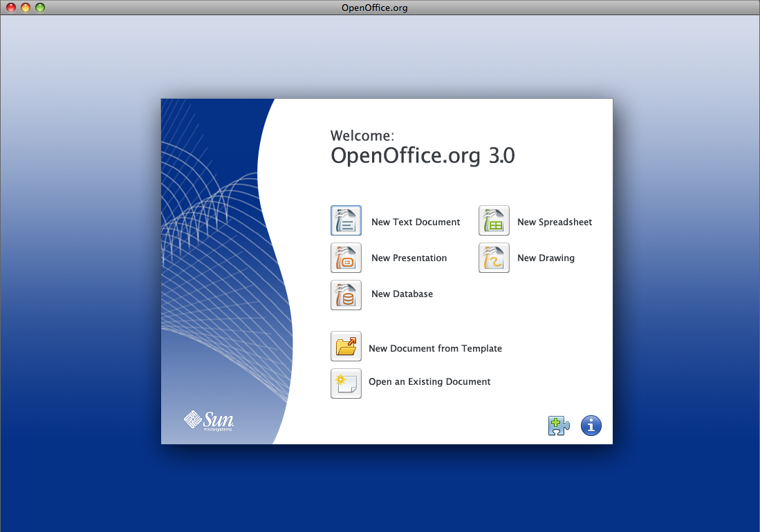Screen dimensions: 760x532
Task: Pick the "New Drawing" text label
Action: [546, 258]
